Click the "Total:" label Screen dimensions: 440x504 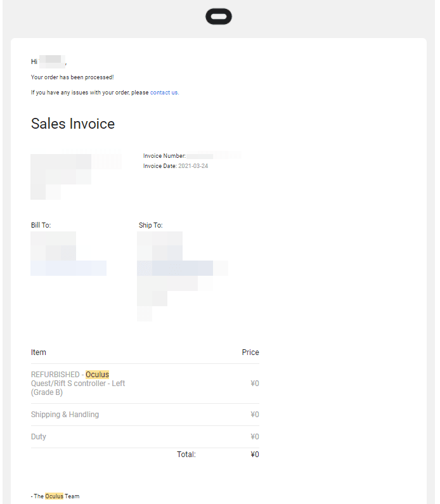click(x=186, y=455)
